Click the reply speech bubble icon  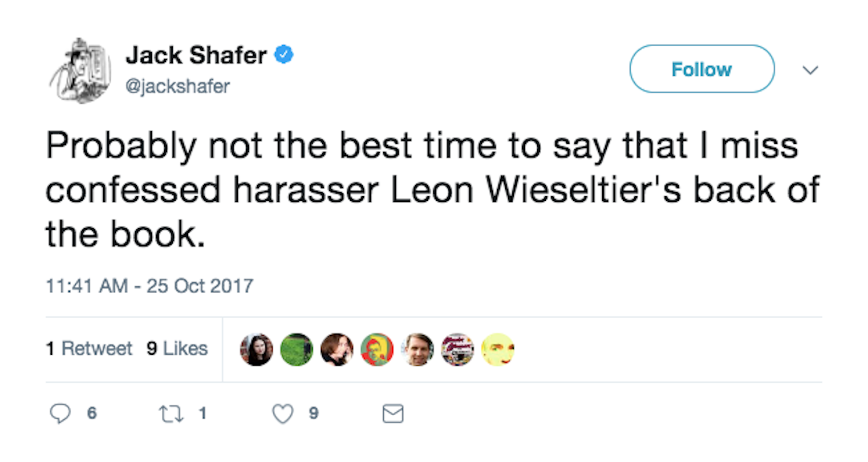tap(60, 413)
